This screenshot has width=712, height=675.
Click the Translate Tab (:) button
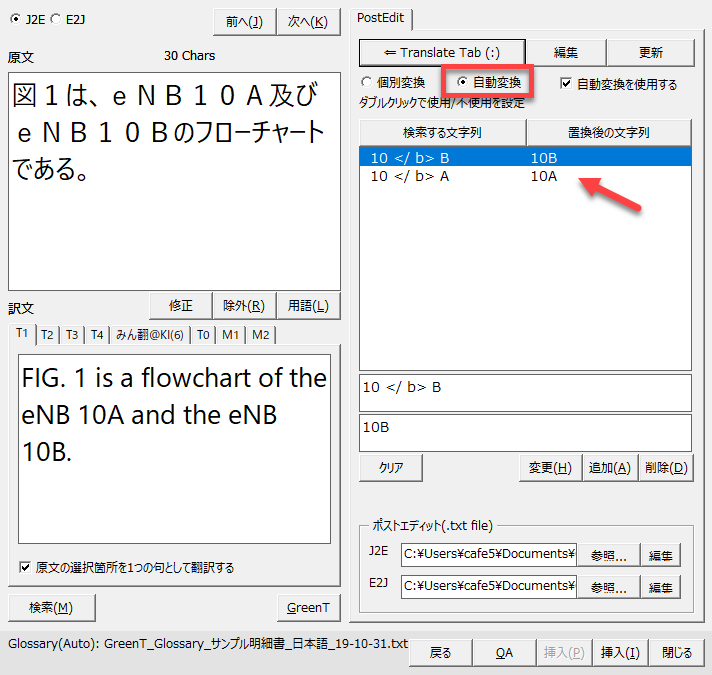click(441, 53)
